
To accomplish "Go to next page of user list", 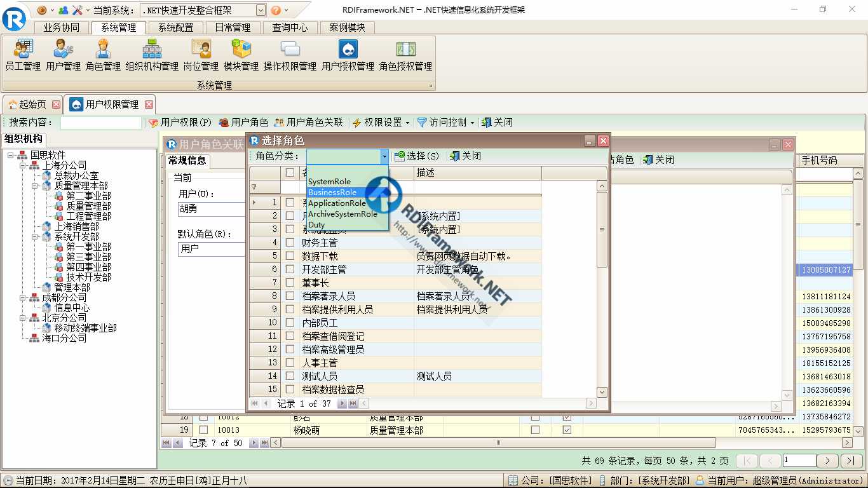I will point(827,461).
